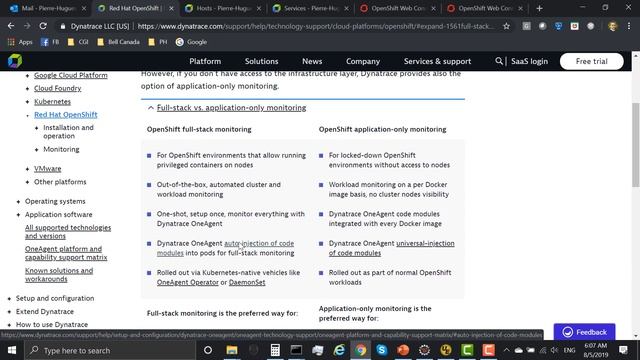Follow the auto-injection of code modules link
Screen dimensions: 640x360
(259, 243)
